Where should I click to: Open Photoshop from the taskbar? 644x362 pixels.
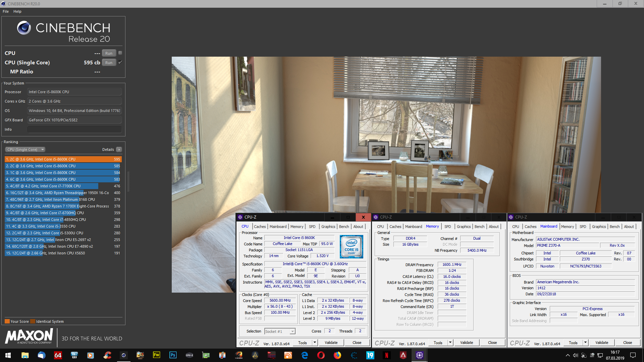pos(173,355)
